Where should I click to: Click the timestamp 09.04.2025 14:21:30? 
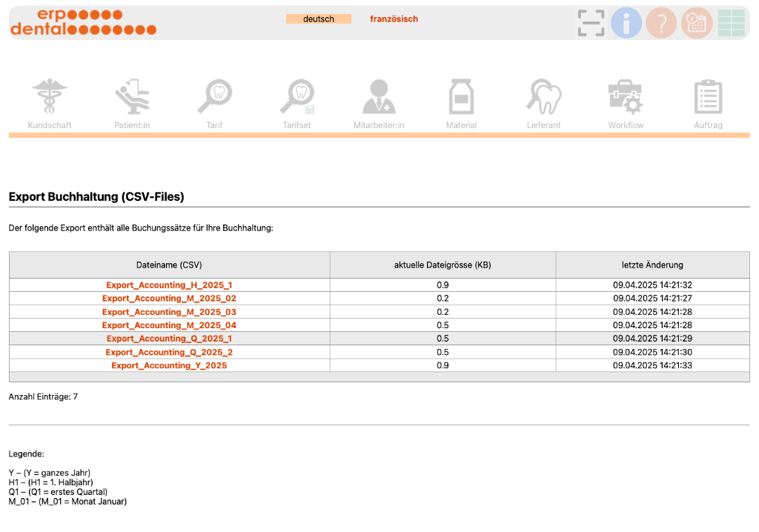pos(652,352)
